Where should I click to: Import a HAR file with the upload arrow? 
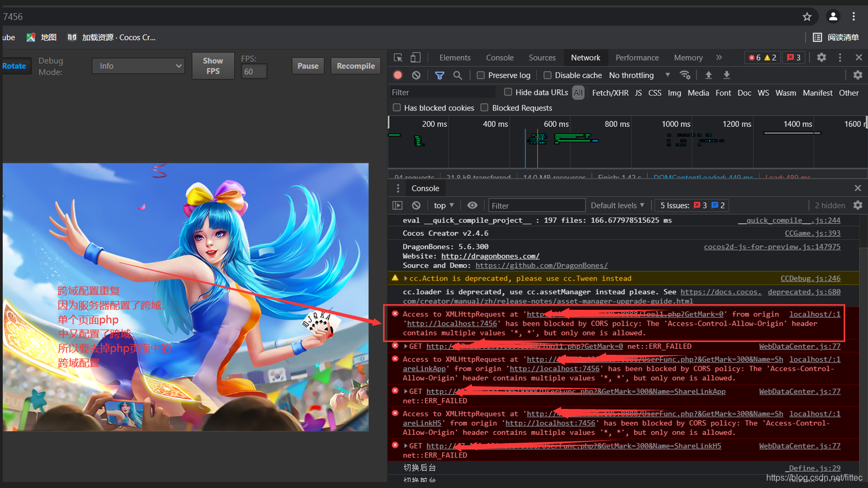point(708,75)
